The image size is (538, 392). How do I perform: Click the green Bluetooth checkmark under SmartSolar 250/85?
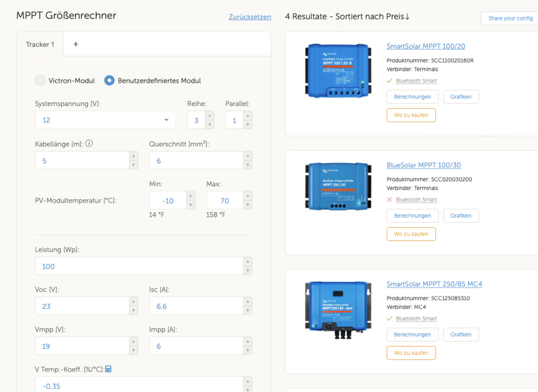(x=389, y=319)
